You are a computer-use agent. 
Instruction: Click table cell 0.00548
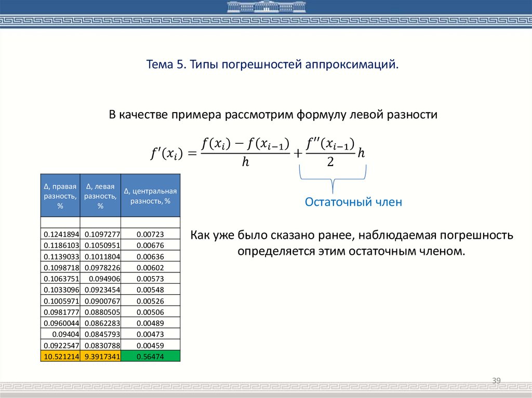click(x=150, y=290)
